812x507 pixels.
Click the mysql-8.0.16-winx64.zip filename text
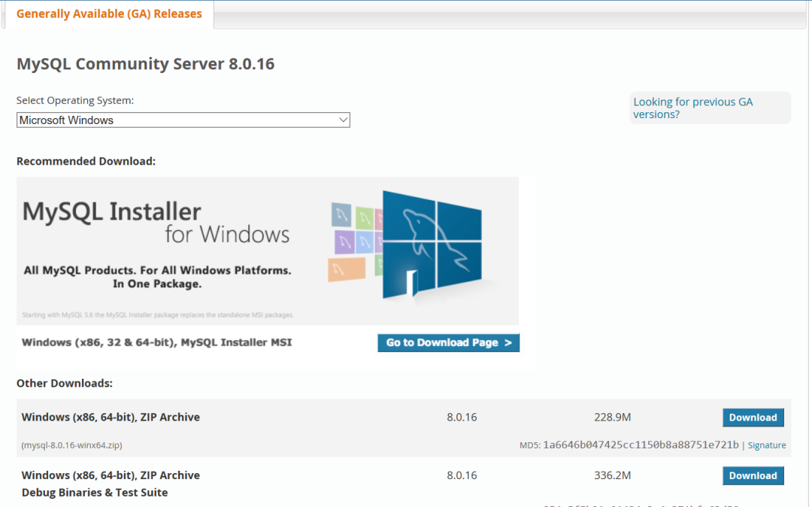point(72,445)
